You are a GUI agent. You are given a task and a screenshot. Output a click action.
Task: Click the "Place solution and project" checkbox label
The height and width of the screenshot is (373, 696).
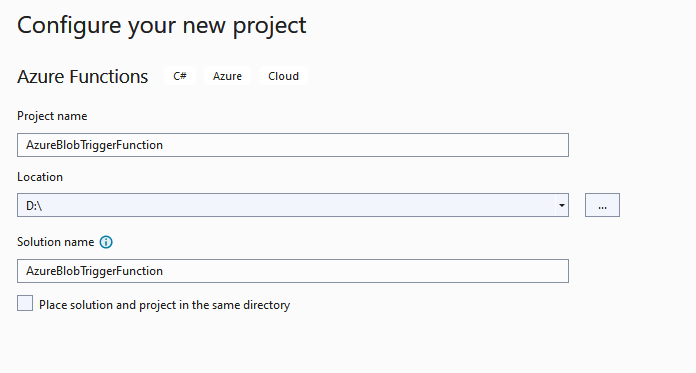coord(164,305)
